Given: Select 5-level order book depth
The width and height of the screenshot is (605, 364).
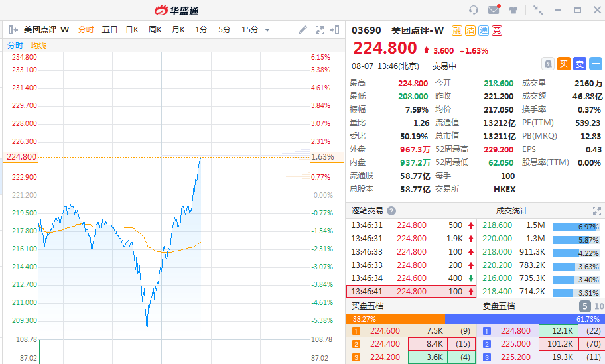Looking at the screenshot, I should (x=585, y=306).
